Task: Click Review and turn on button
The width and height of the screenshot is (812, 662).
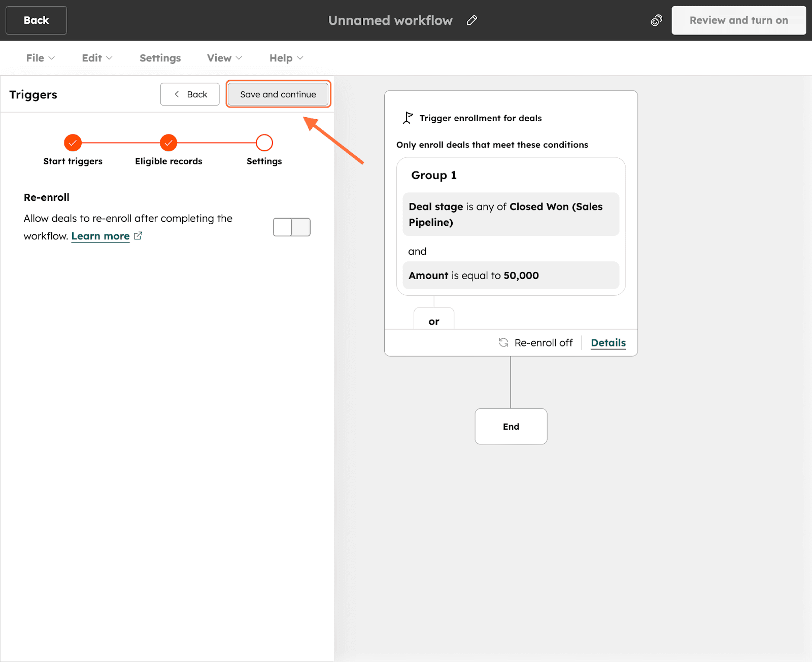Action: tap(738, 20)
